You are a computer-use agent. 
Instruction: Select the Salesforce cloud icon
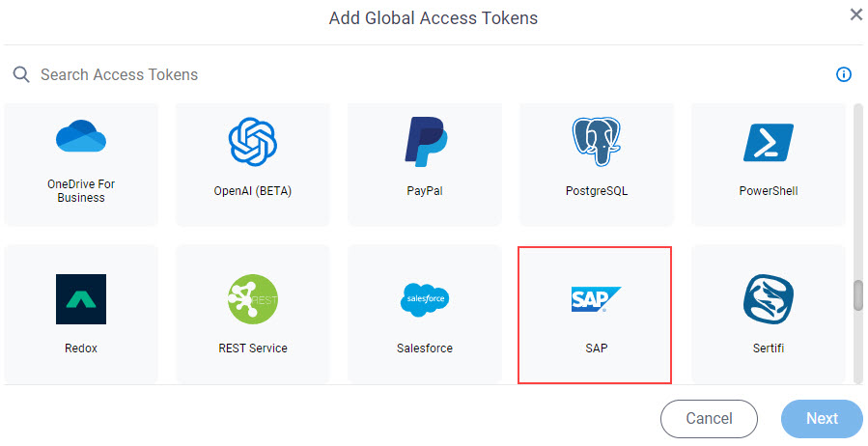[425, 299]
